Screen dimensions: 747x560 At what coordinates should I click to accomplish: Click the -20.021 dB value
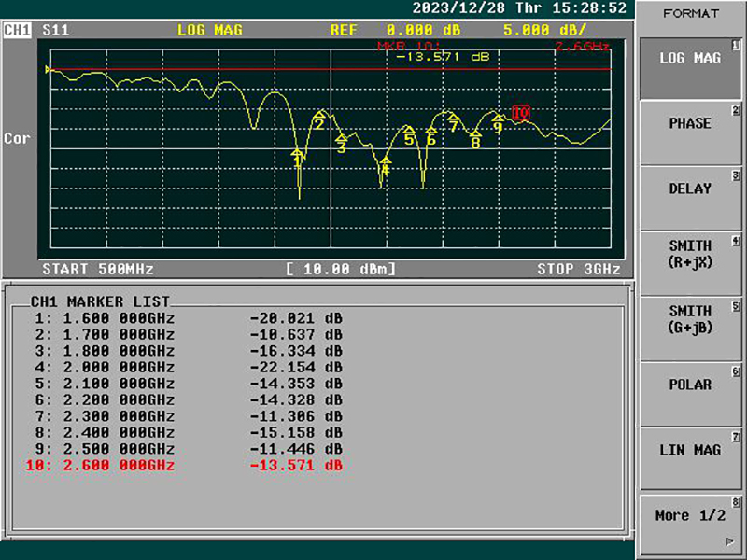point(296,318)
